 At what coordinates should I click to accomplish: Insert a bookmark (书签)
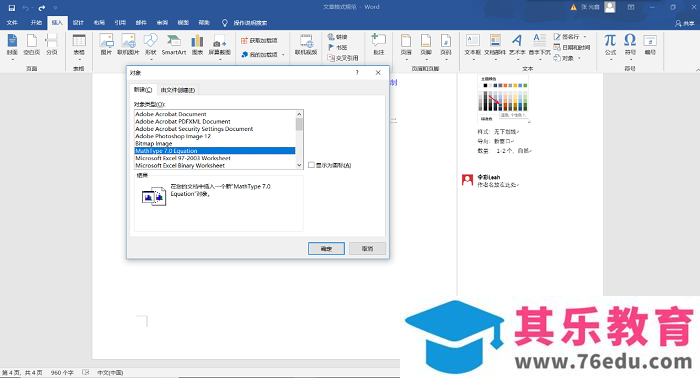coord(338,47)
